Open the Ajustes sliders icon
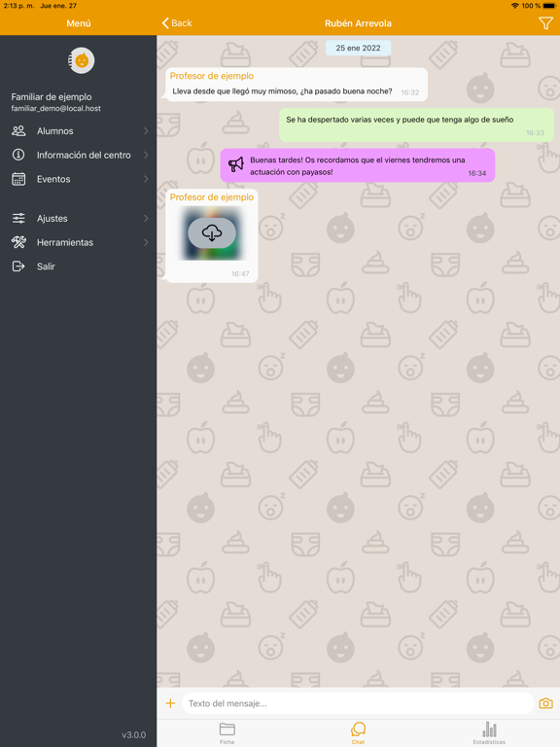This screenshot has height=747, width=560. pyautogui.click(x=18, y=218)
